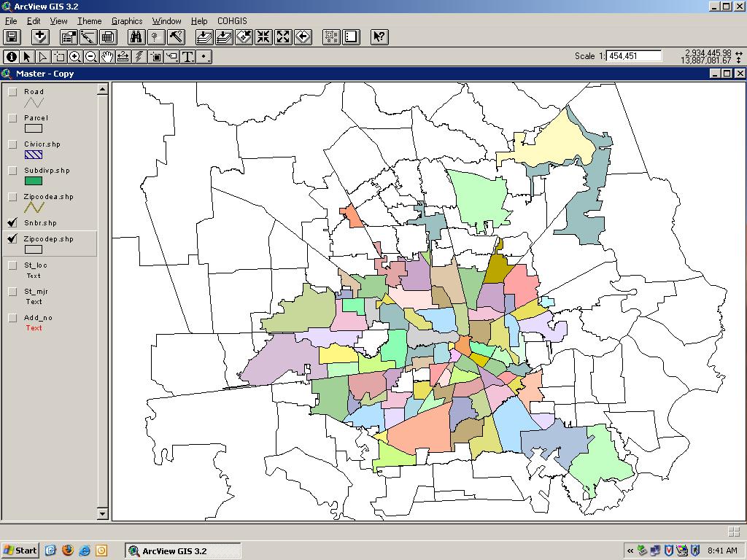Open the Theme menu
Image resolution: width=747 pixels, height=560 pixels.
pos(90,21)
